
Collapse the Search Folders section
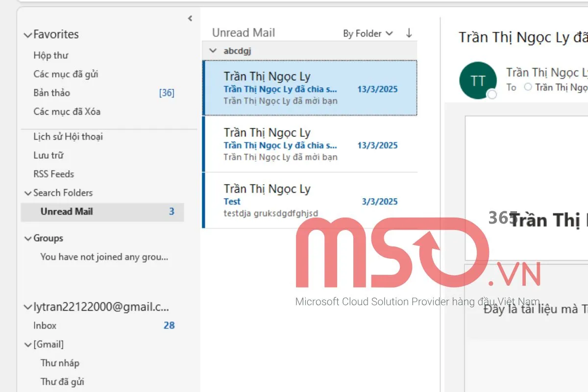[28, 193]
